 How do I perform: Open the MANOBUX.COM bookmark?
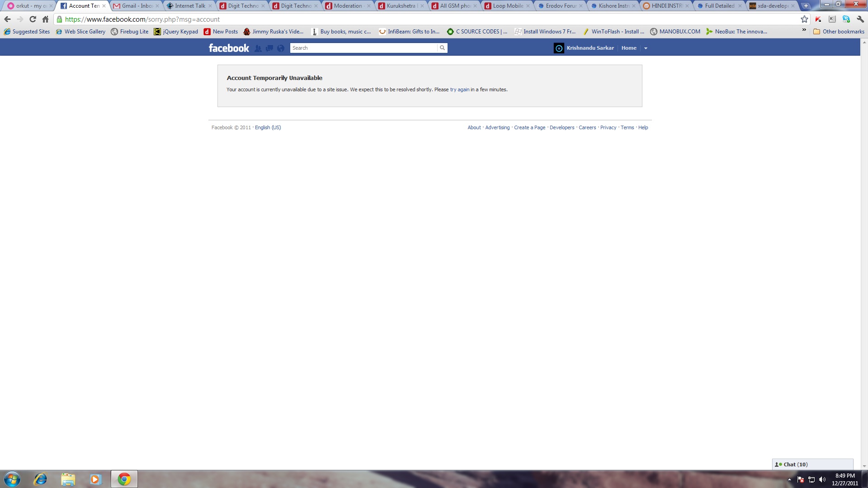[675, 32]
